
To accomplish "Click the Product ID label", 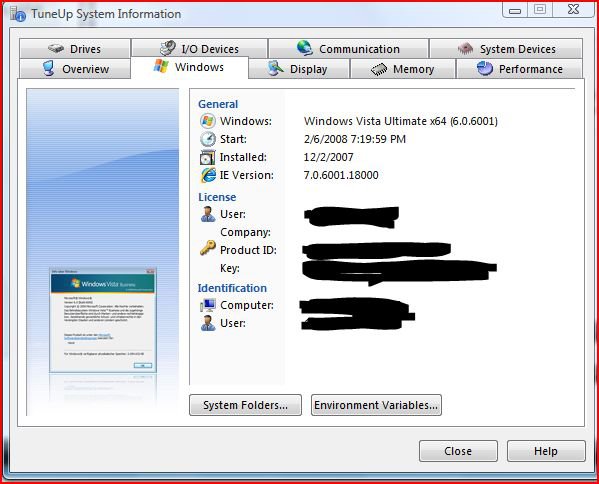I will click(248, 250).
